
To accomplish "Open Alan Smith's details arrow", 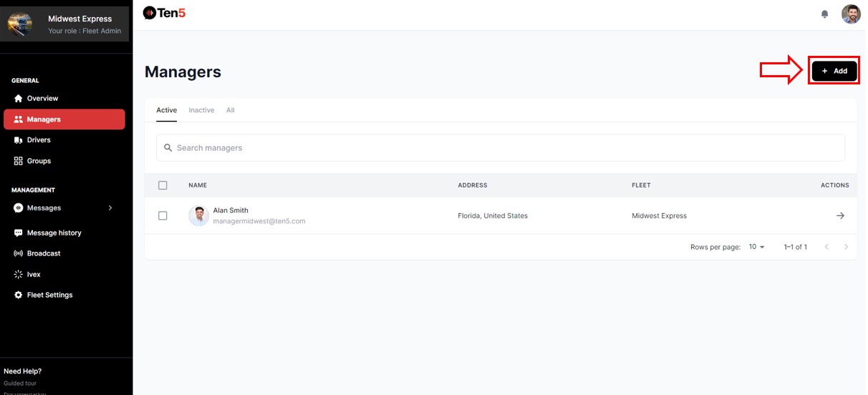I will [x=840, y=215].
